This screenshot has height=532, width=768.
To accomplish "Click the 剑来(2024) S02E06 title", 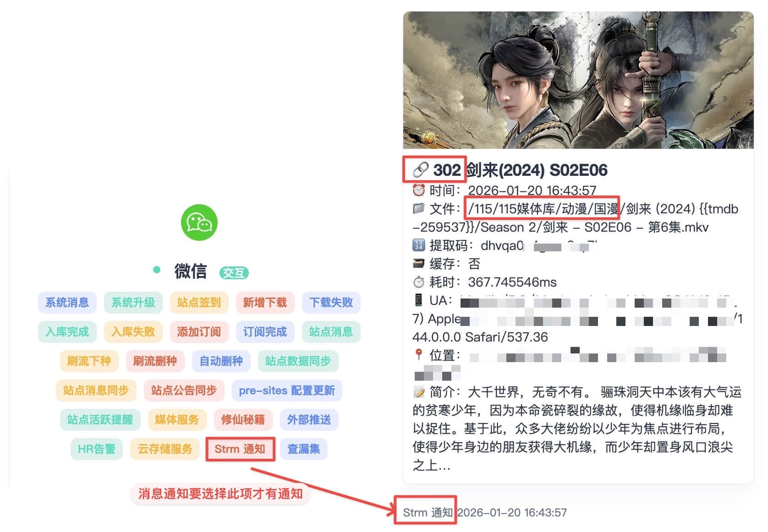I will click(x=537, y=170).
